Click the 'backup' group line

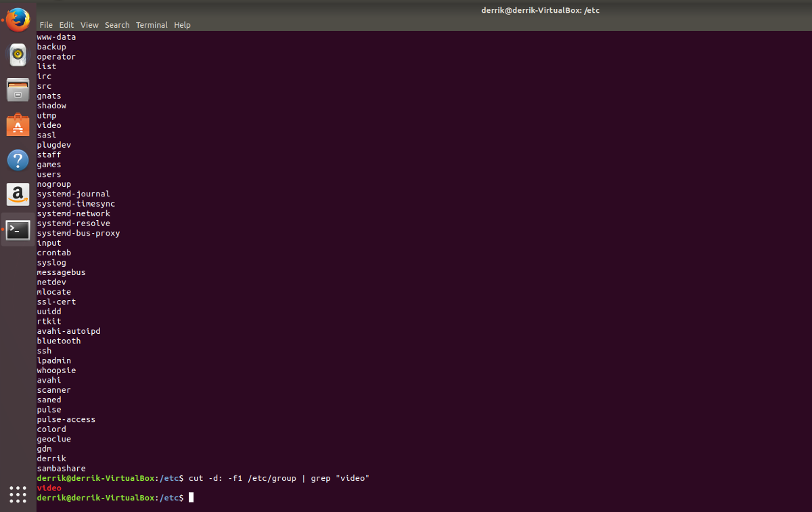point(51,47)
